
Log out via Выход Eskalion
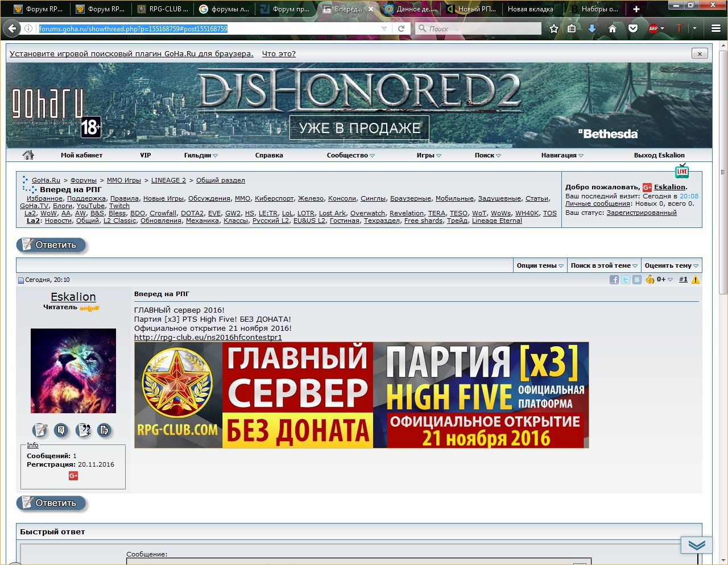[659, 155]
